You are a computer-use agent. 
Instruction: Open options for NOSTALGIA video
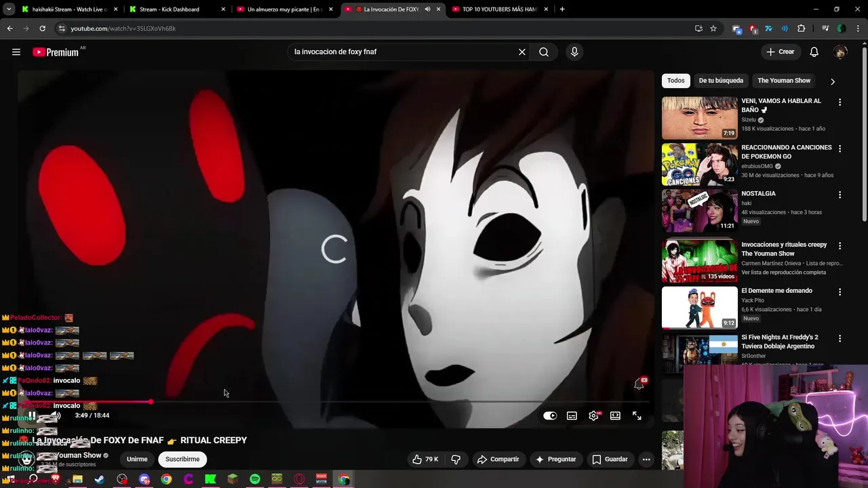coord(840,195)
